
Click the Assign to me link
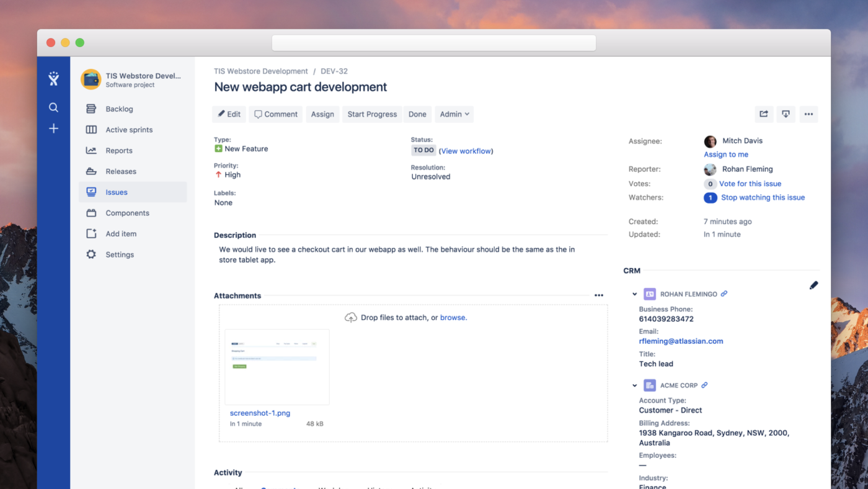click(x=725, y=154)
